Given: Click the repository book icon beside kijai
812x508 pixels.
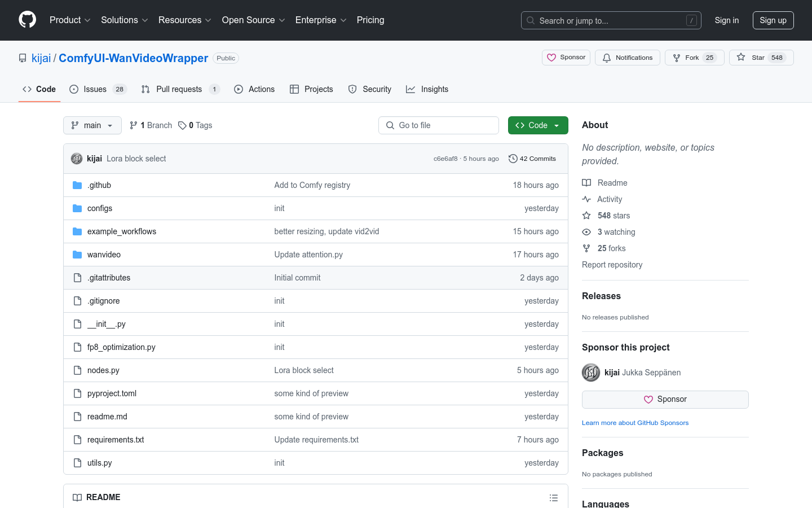Looking at the screenshot, I should pyautogui.click(x=23, y=58).
